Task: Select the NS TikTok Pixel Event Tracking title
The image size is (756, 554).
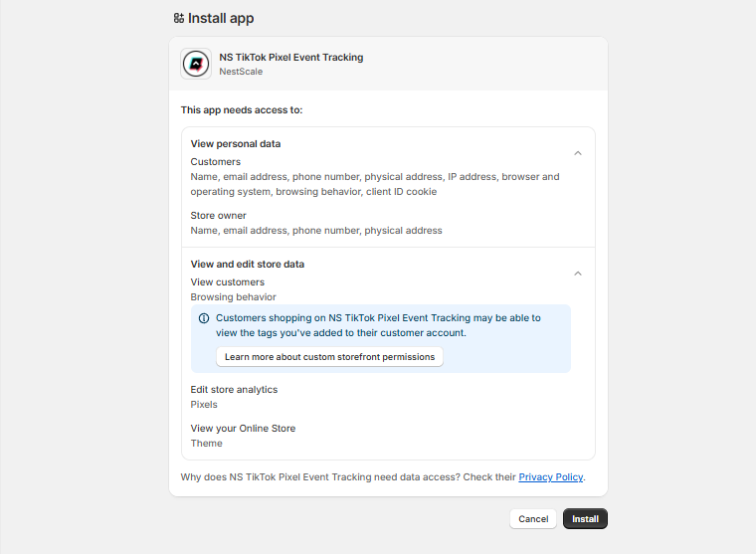Action: click(291, 58)
